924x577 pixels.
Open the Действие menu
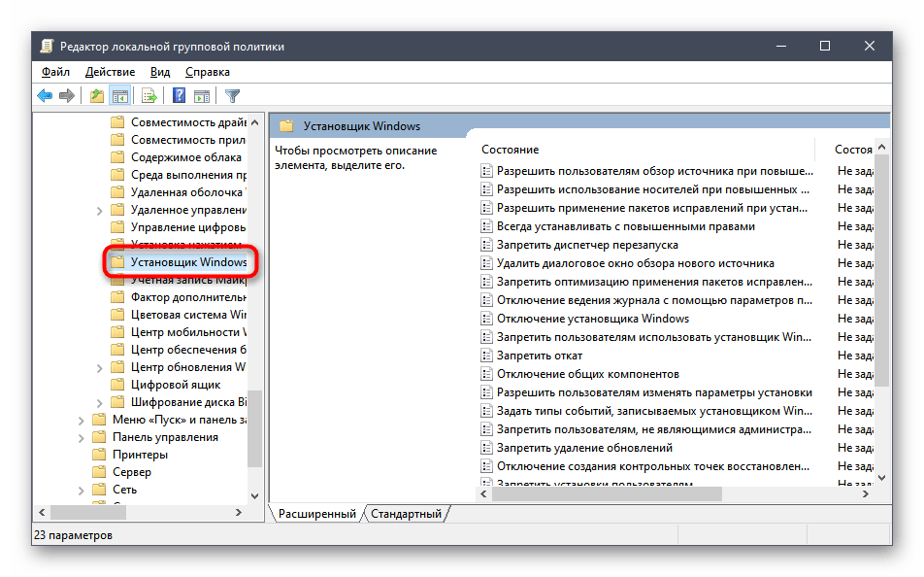click(x=110, y=72)
